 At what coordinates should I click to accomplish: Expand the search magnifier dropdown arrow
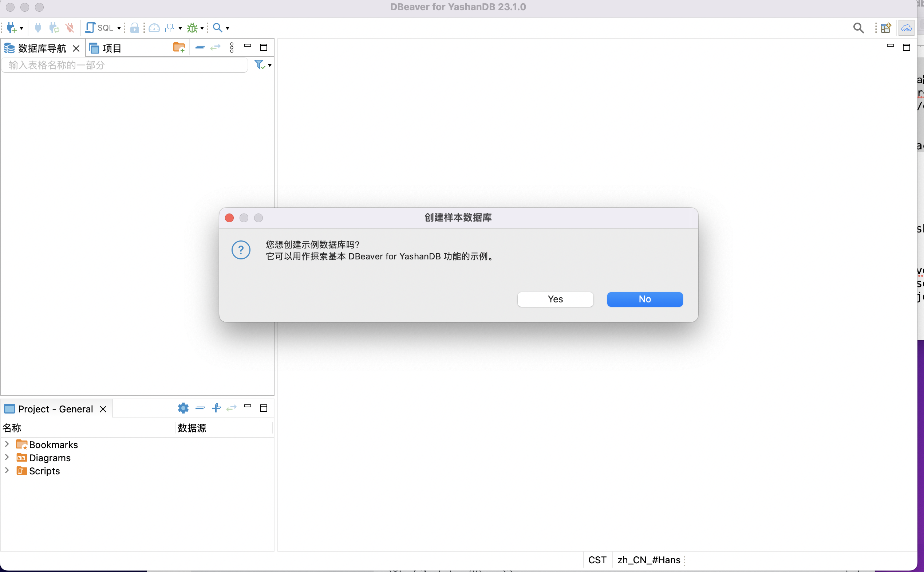pyautogui.click(x=228, y=28)
